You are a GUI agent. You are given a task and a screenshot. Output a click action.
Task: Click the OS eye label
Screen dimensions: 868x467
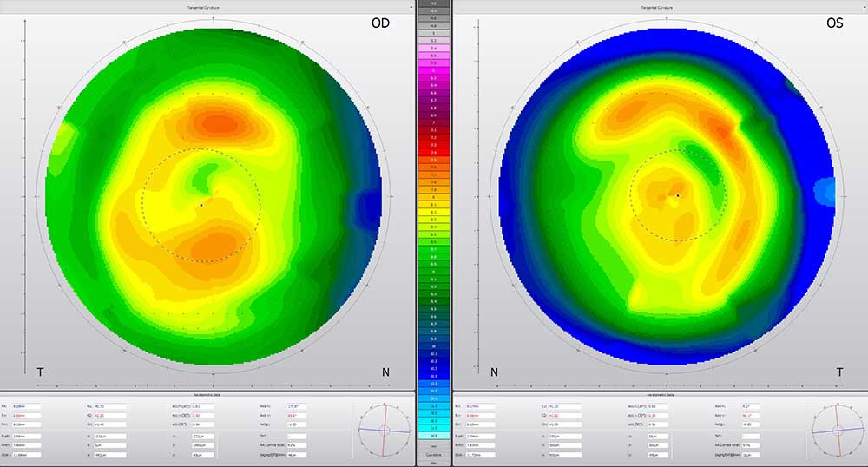tap(834, 23)
